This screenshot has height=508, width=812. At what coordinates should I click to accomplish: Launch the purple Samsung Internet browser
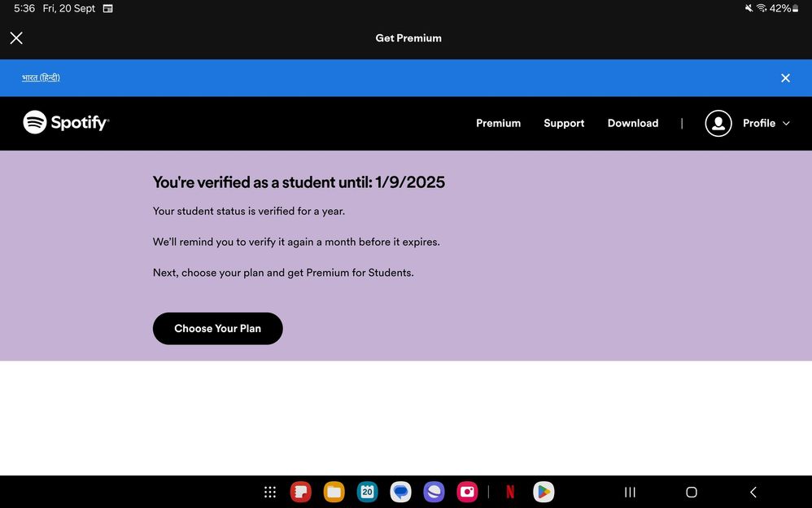(434, 492)
